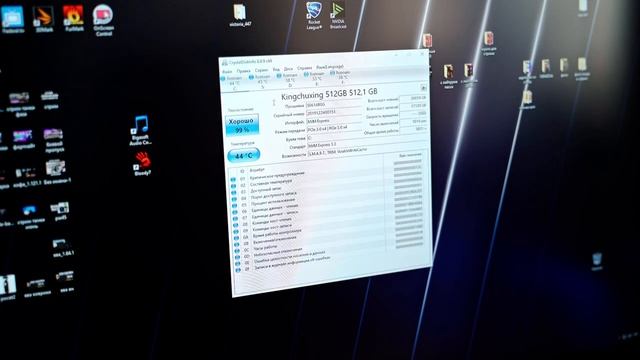Image resolution: width=640 pixels, height=360 pixels.
Task: Open the Вид menu
Action: point(276,69)
